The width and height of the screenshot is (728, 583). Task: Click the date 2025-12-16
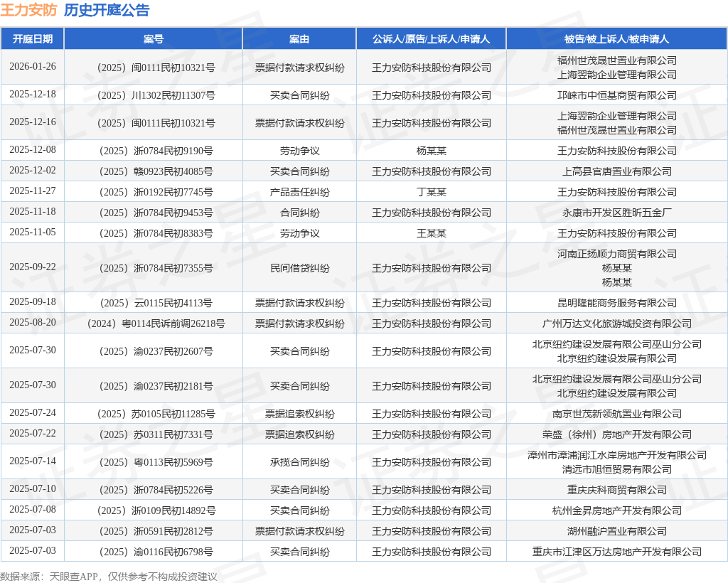[33, 122]
